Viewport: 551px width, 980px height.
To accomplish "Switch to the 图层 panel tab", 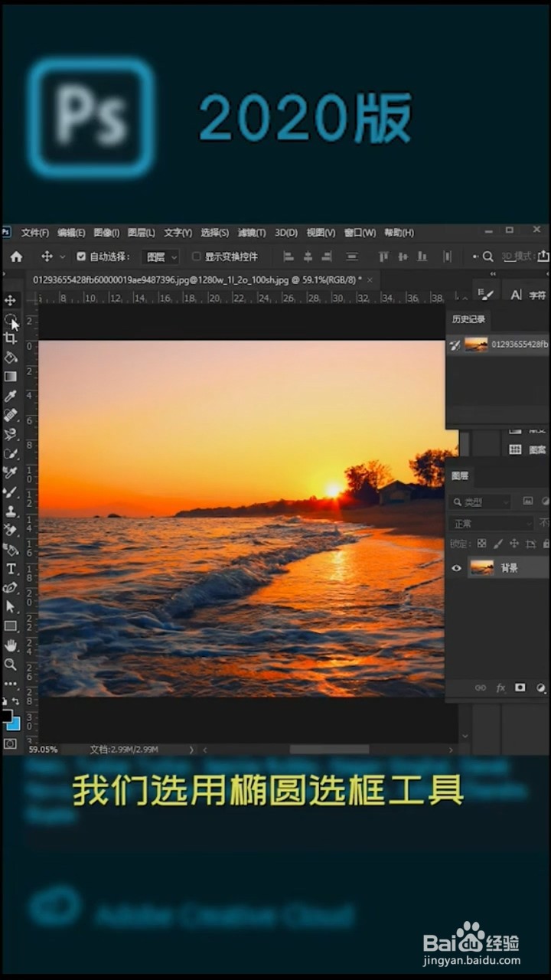I will coord(460,475).
